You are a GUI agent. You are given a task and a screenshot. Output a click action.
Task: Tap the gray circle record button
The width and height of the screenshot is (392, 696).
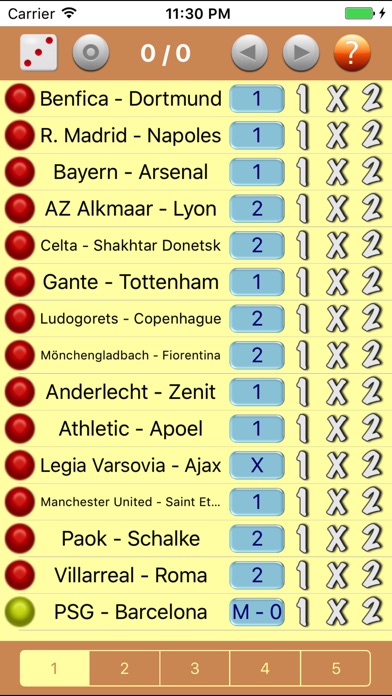click(91, 53)
